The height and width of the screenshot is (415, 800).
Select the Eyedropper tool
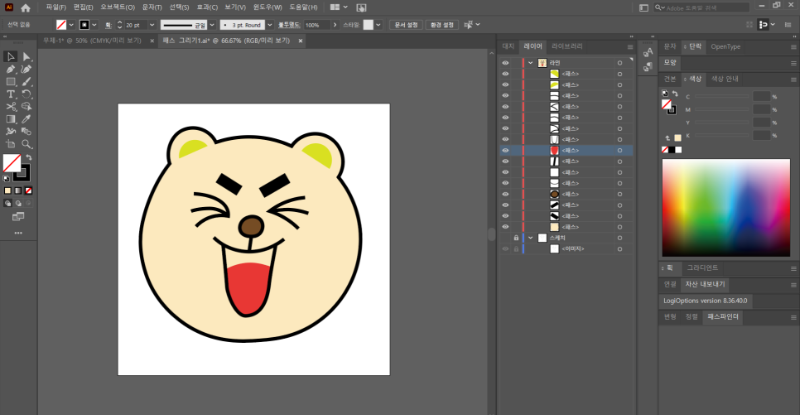(27, 119)
